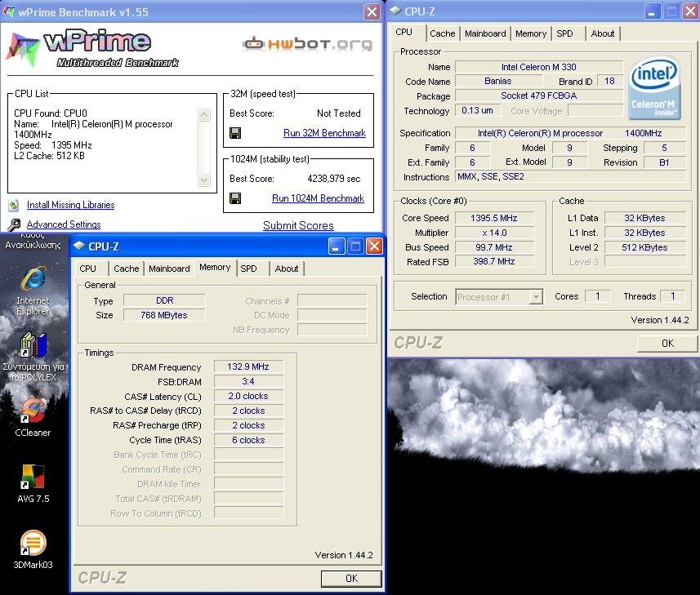Viewport: 700px width, 595px height.
Task: Select the CCleaner desktop icon
Action: [33, 411]
